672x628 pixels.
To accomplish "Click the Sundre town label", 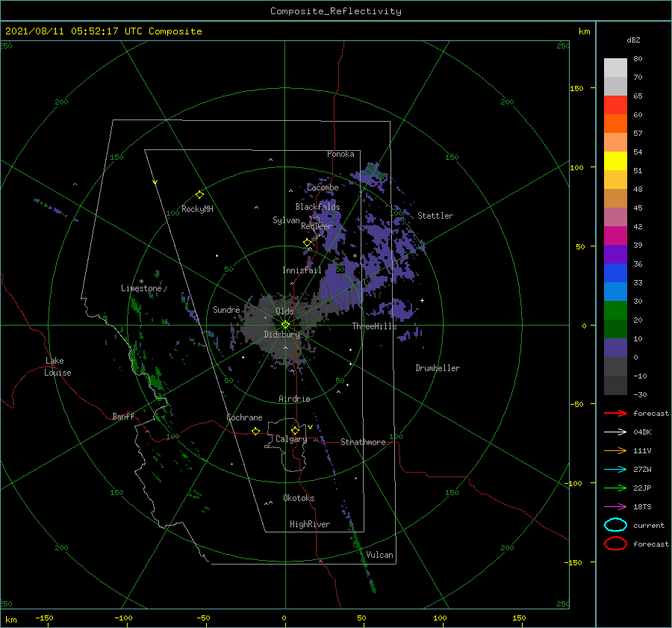I will point(226,309).
